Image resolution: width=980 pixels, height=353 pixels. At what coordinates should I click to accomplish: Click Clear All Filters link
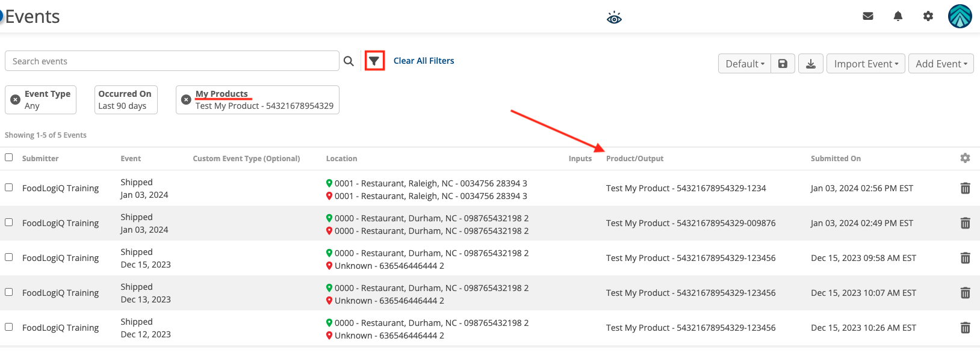coord(424,61)
